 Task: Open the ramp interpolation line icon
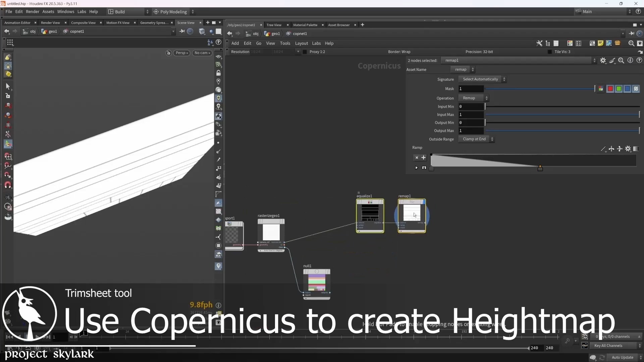click(x=603, y=149)
